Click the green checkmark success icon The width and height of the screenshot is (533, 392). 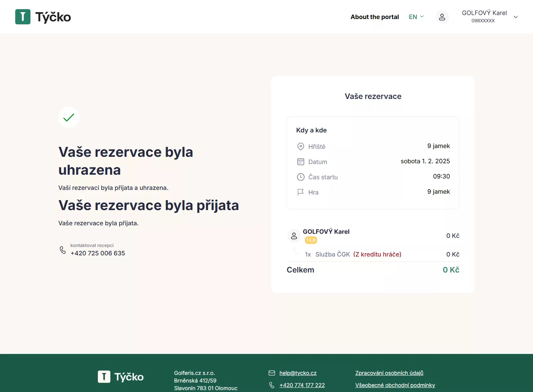coord(69,117)
